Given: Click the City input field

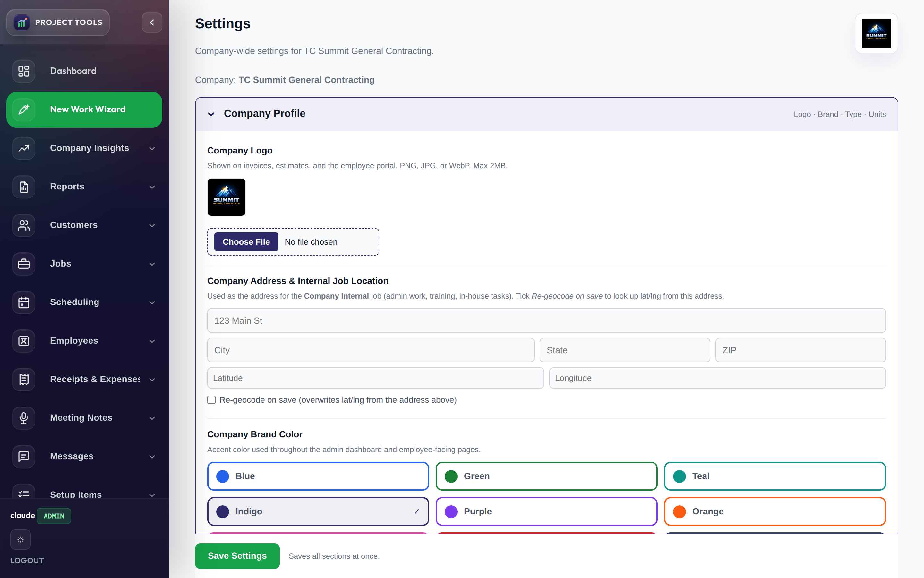Looking at the screenshot, I should coord(370,350).
